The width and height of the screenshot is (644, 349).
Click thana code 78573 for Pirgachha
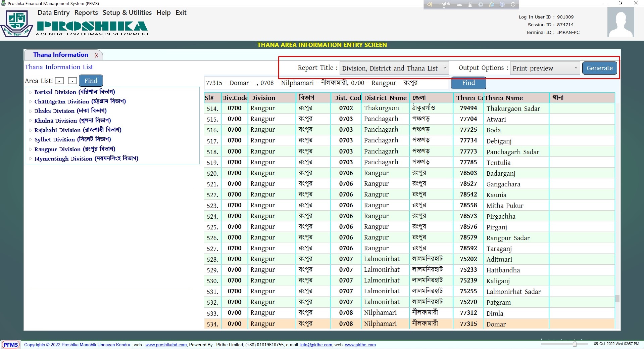[468, 216]
